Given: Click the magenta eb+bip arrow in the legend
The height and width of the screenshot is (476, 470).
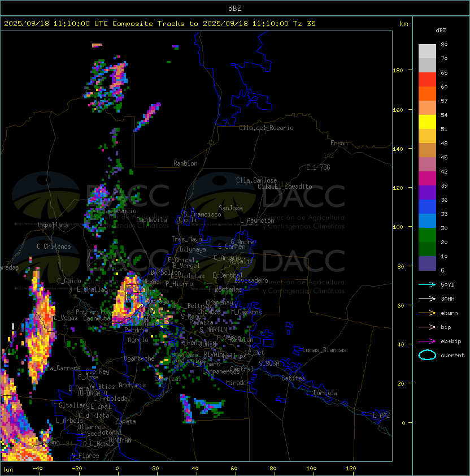Looking at the screenshot, I should coord(427,341).
